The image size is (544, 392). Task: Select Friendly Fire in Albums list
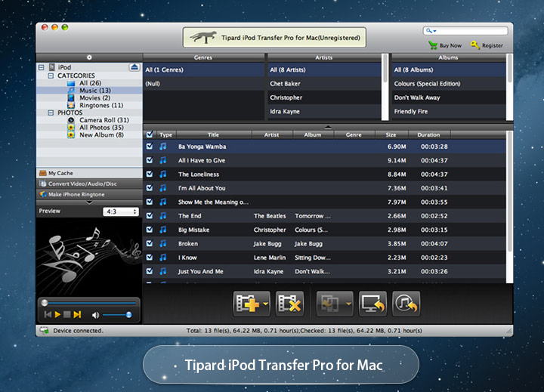click(x=448, y=111)
